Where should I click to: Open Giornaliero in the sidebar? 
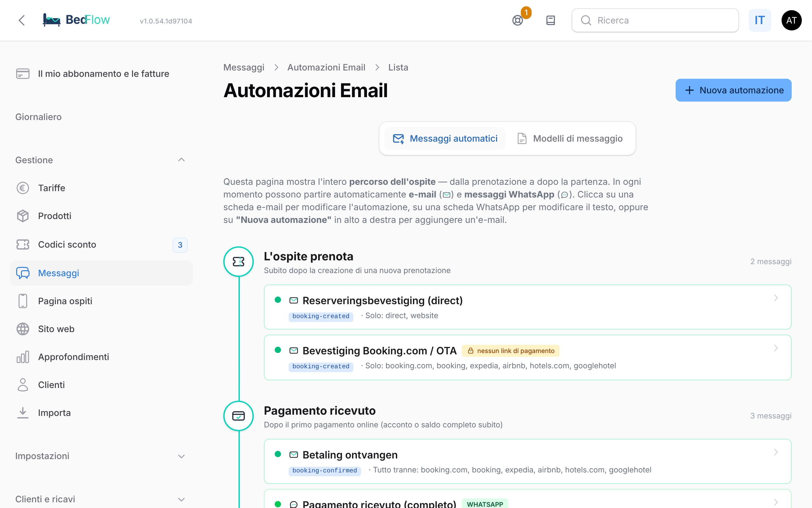coord(39,117)
